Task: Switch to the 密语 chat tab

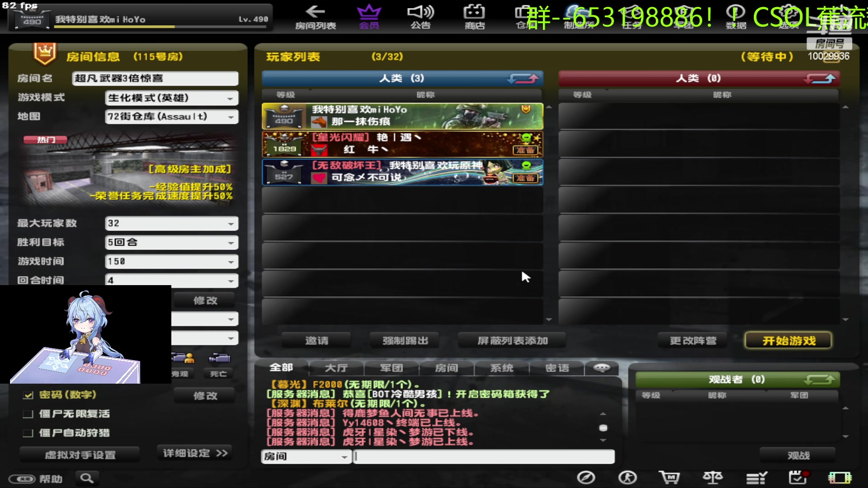Action: tap(557, 368)
